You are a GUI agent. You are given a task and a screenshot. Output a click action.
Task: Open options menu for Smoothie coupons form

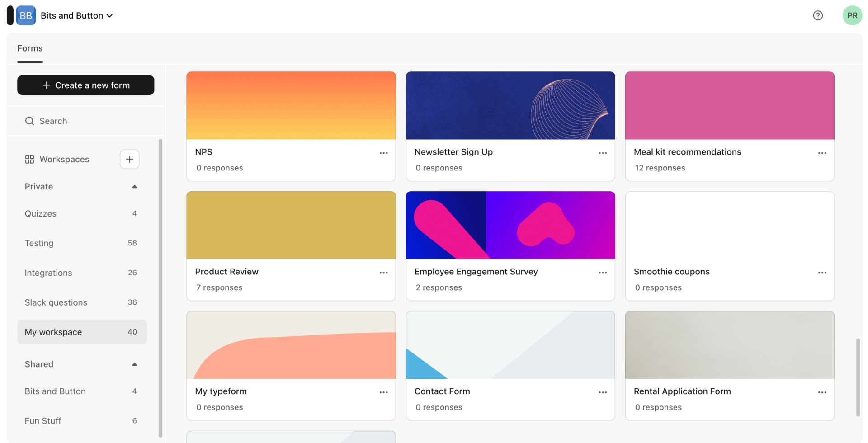coord(822,272)
